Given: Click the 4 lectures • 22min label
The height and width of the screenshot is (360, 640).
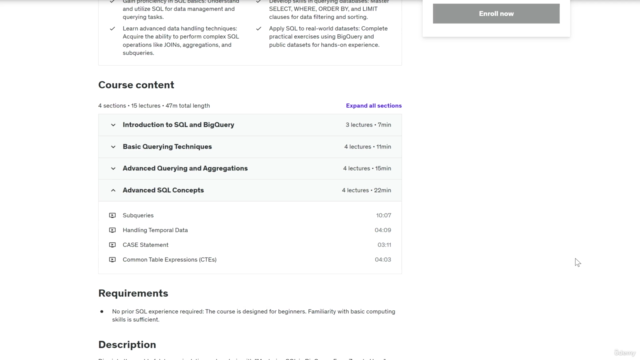Looking at the screenshot, I should [367, 190].
